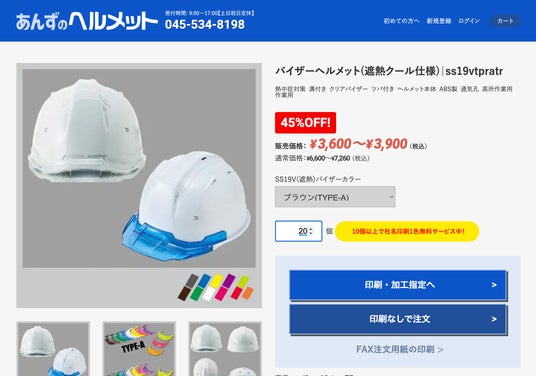Go to 初めての方へ page
The width and height of the screenshot is (536, 376).
[401, 21]
